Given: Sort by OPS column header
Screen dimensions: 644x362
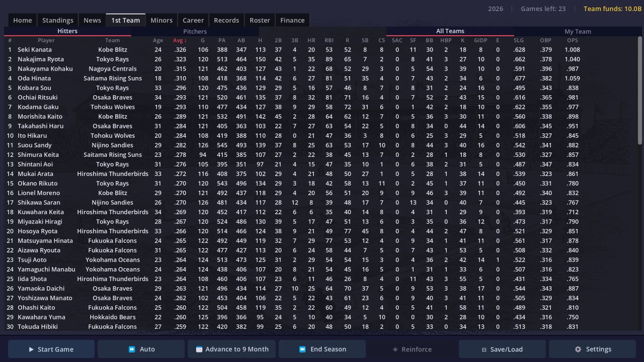Looking at the screenshot, I should point(573,40).
